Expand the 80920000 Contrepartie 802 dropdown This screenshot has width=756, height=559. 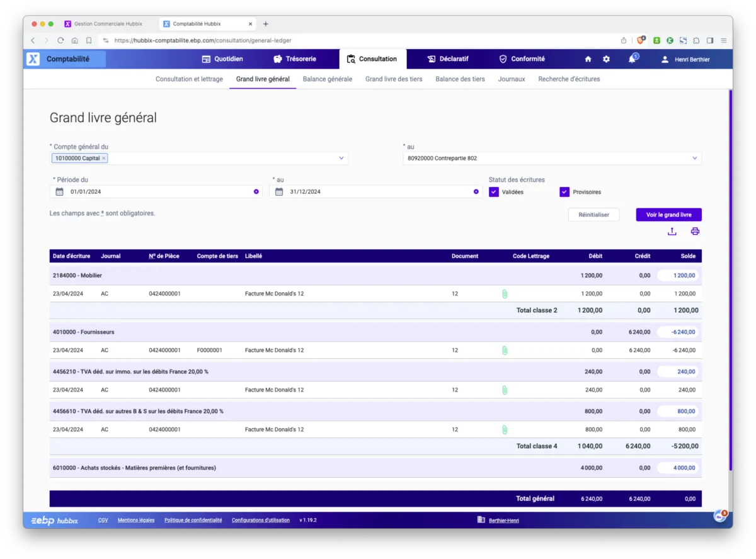694,159
